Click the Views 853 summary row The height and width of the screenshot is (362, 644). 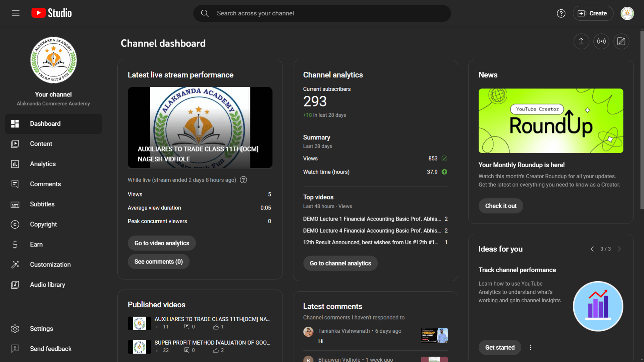point(375,159)
